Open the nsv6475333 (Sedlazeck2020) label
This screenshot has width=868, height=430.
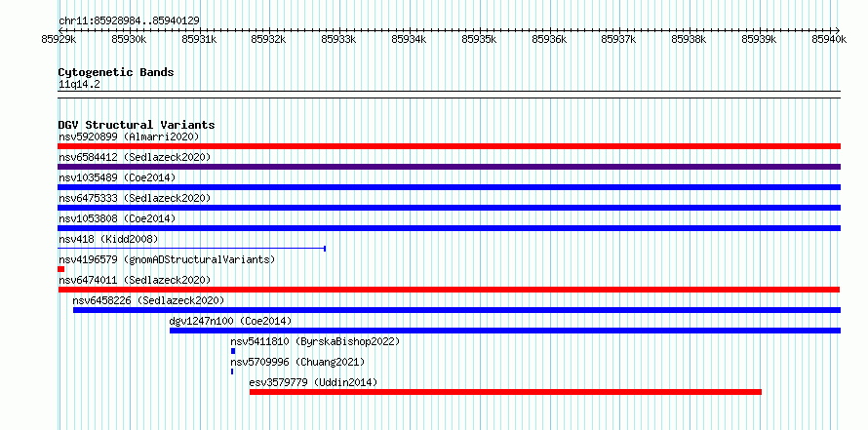(135, 198)
